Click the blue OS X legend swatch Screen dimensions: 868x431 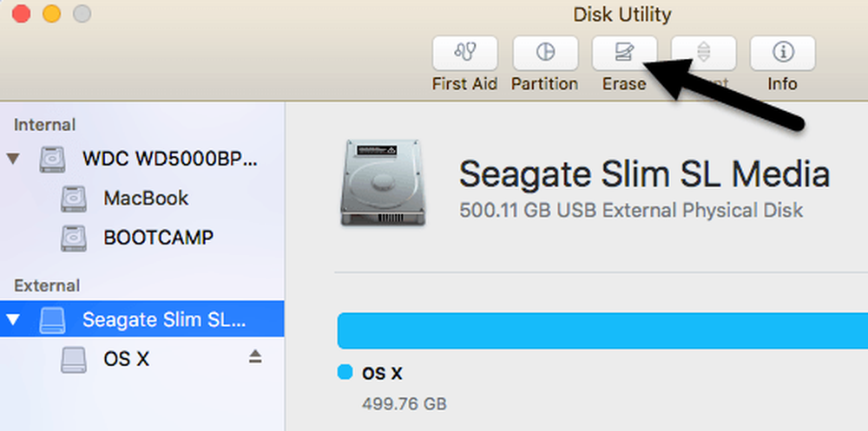click(345, 373)
